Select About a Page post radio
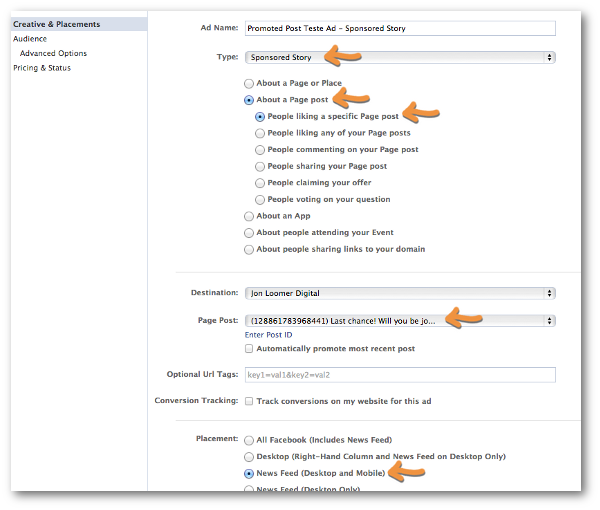The height and width of the screenshot is (510, 600). (x=249, y=100)
